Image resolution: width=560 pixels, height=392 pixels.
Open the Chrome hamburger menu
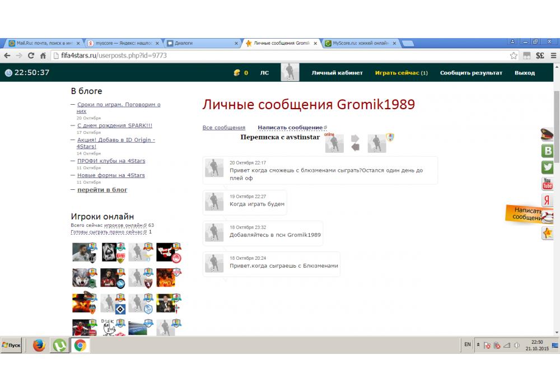pos(553,55)
